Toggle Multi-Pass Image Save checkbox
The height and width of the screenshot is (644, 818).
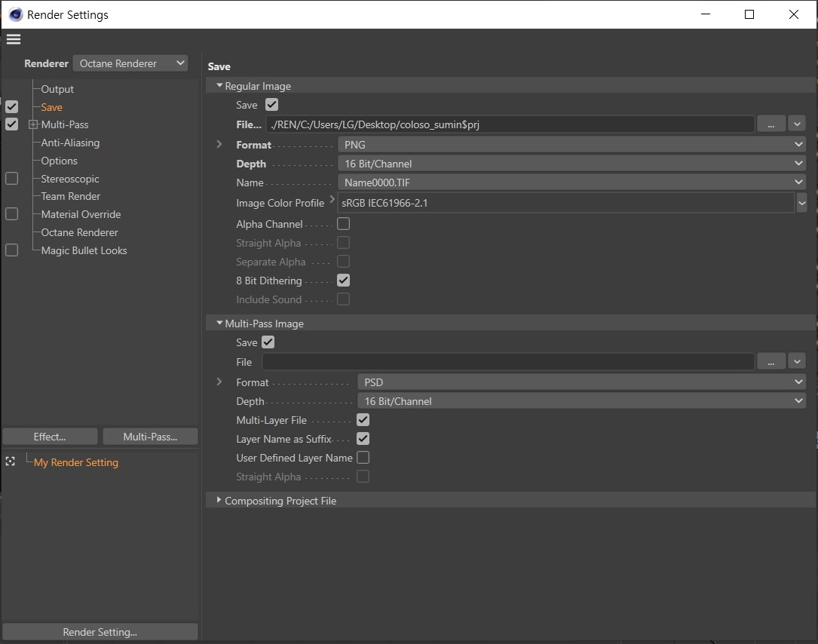coord(268,342)
